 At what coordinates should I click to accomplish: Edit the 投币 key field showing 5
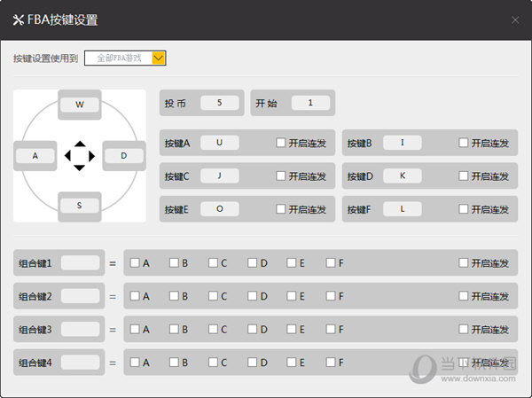tap(220, 103)
